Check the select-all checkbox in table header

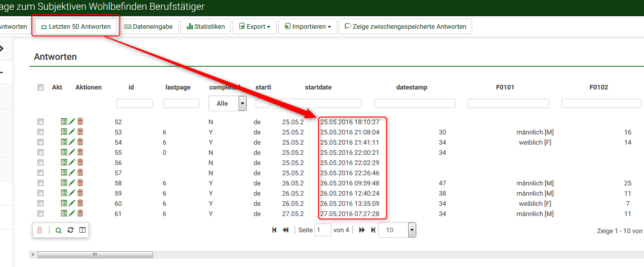click(40, 87)
